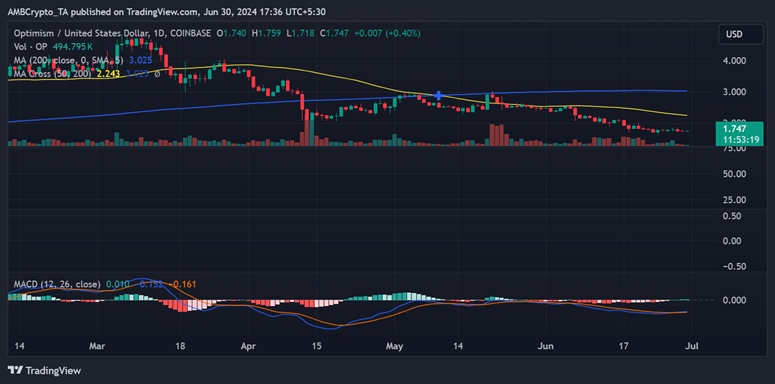Open the TradingView logo link
This screenshot has height=384, width=775.
tap(44, 370)
